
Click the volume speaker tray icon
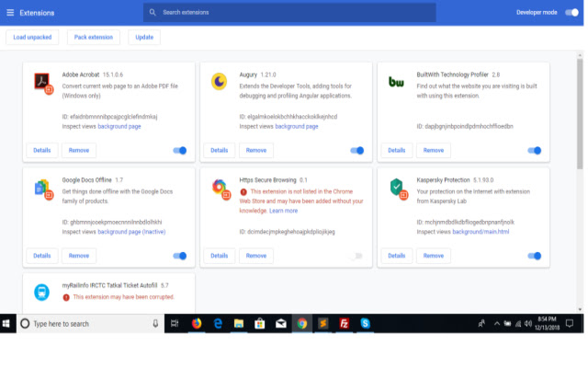click(x=528, y=323)
